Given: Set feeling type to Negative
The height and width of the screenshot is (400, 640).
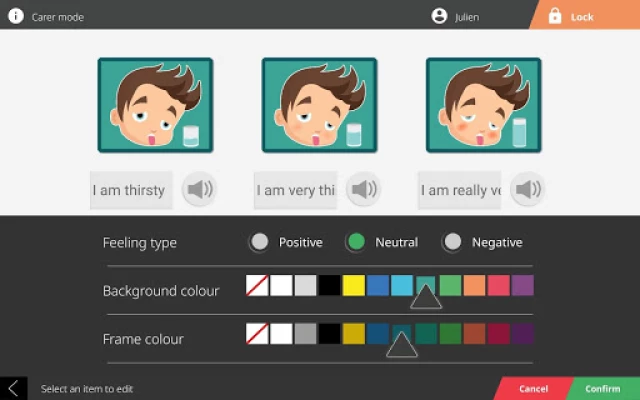Looking at the screenshot, I should (453, 242).
